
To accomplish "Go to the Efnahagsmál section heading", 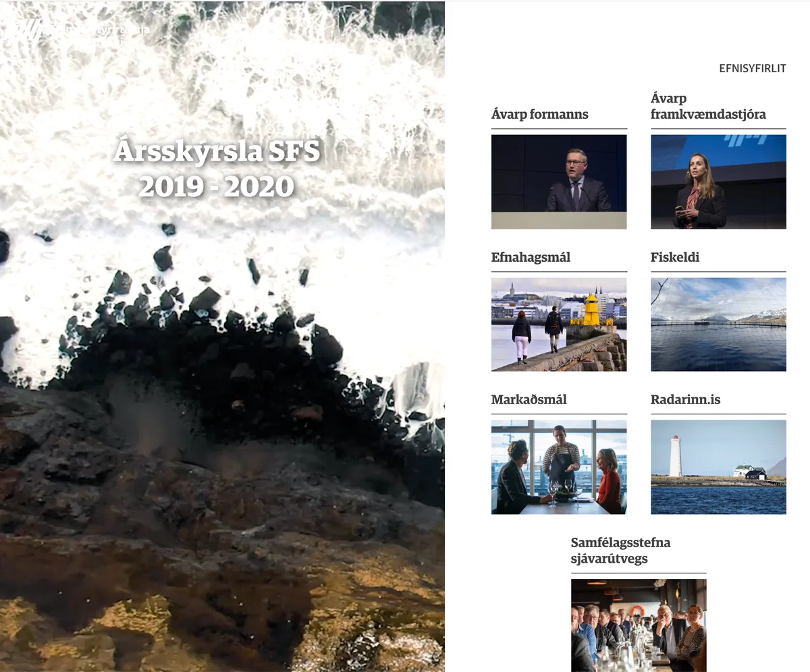I will (531, 257).
